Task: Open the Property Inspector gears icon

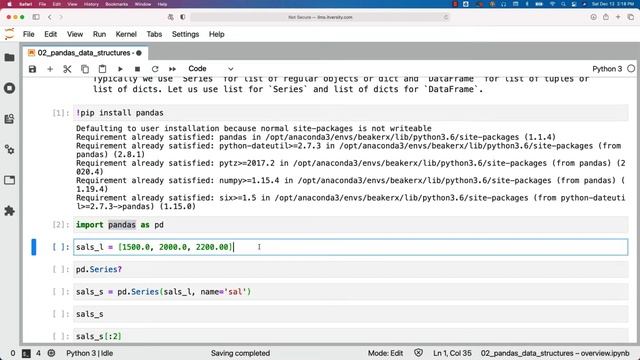Action: (9, 149)
